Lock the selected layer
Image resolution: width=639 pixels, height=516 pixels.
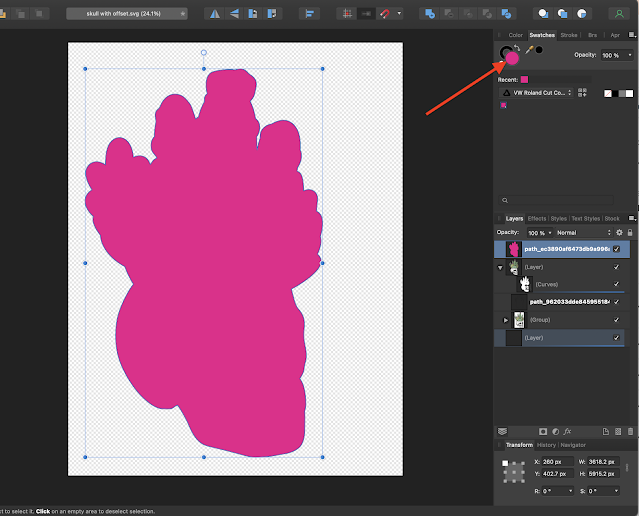point(630,232)
